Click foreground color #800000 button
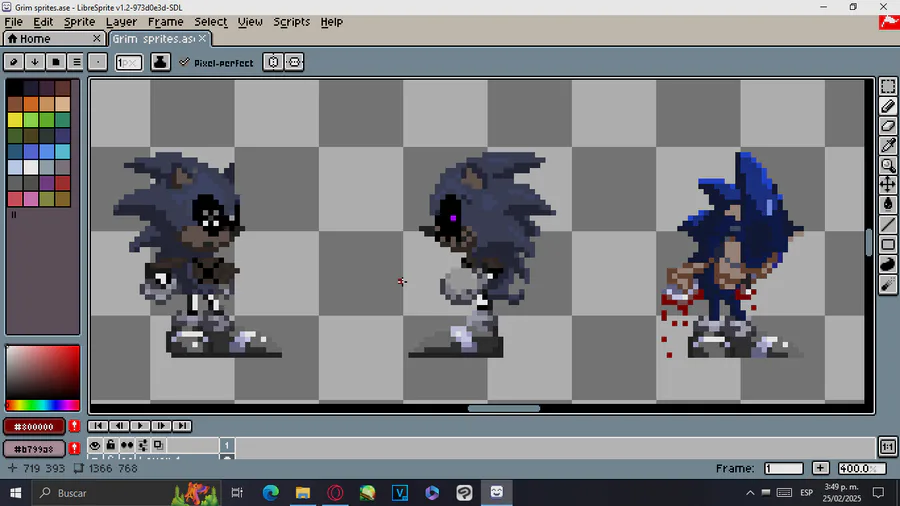 [34, 426]
